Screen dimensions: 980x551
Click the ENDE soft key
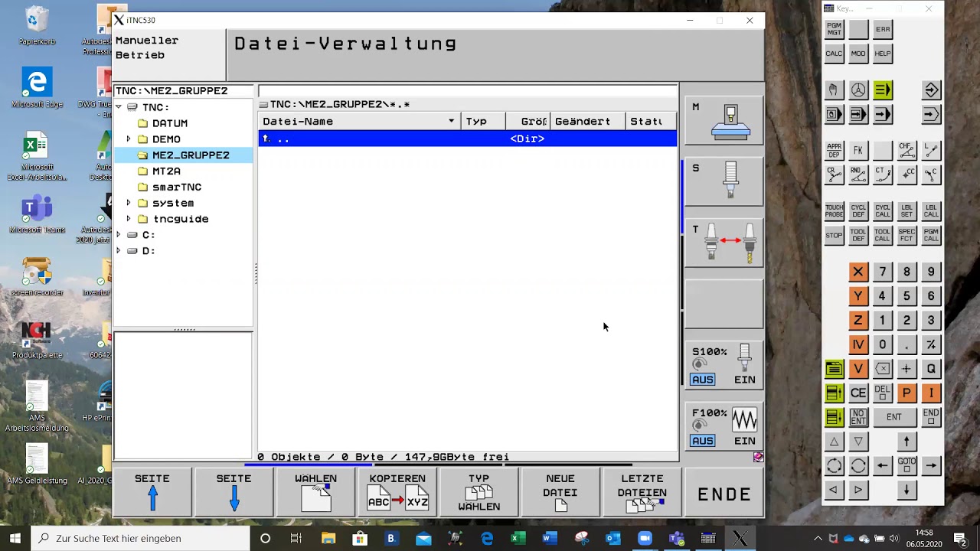click(x=724, y=494)
